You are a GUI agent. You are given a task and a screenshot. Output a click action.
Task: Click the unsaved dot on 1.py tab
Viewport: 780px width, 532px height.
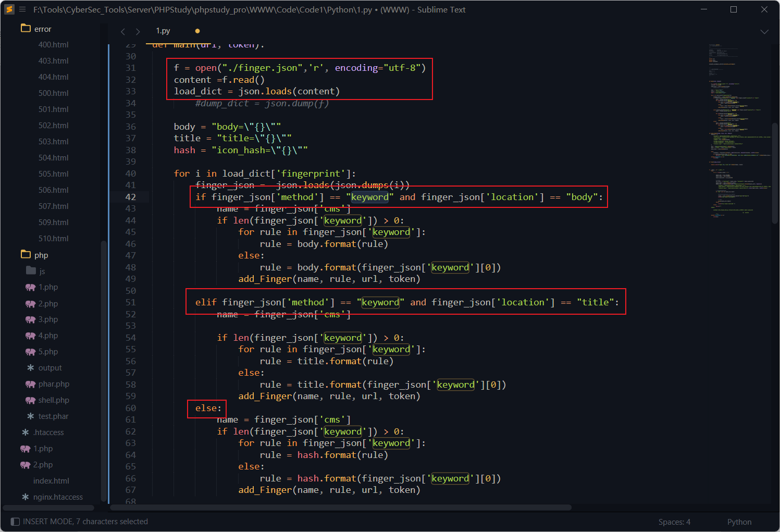pyautogui.click(x=197, y=31)
